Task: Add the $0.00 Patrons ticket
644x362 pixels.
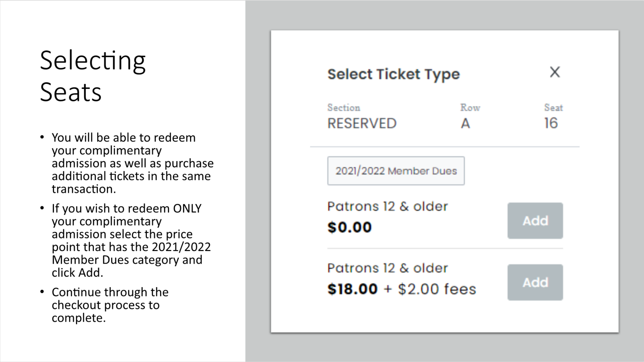Action: tap(535, 221)
